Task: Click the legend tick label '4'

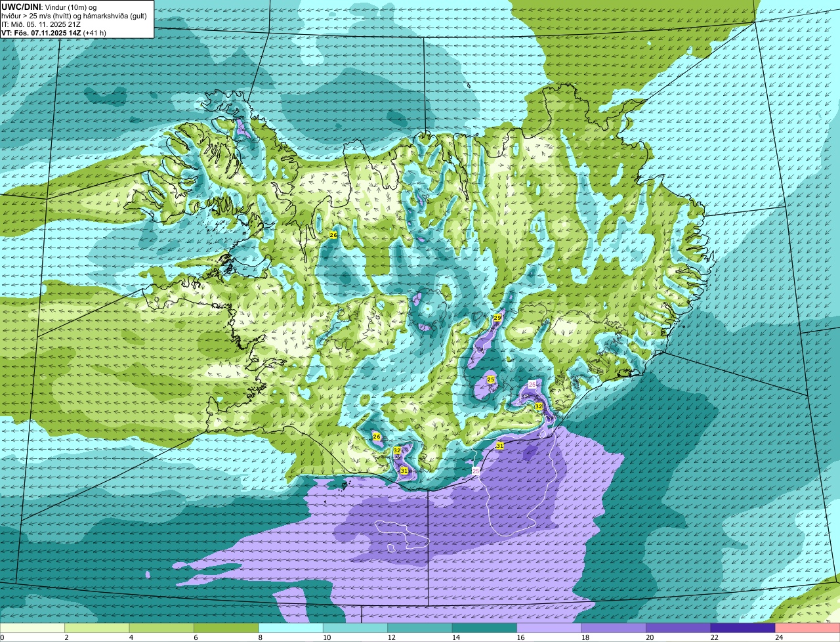Action: [131, 637]
